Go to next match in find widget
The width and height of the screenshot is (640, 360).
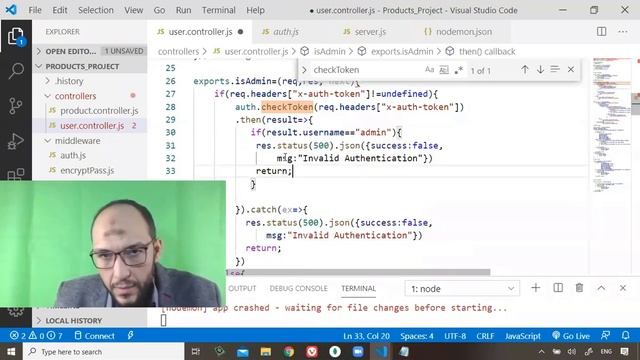[540, 69]
